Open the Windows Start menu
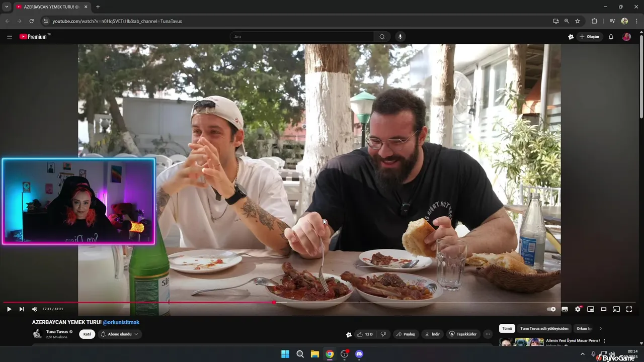The height and width of the screenshot is (362, 644). click(x=285, y=354)
